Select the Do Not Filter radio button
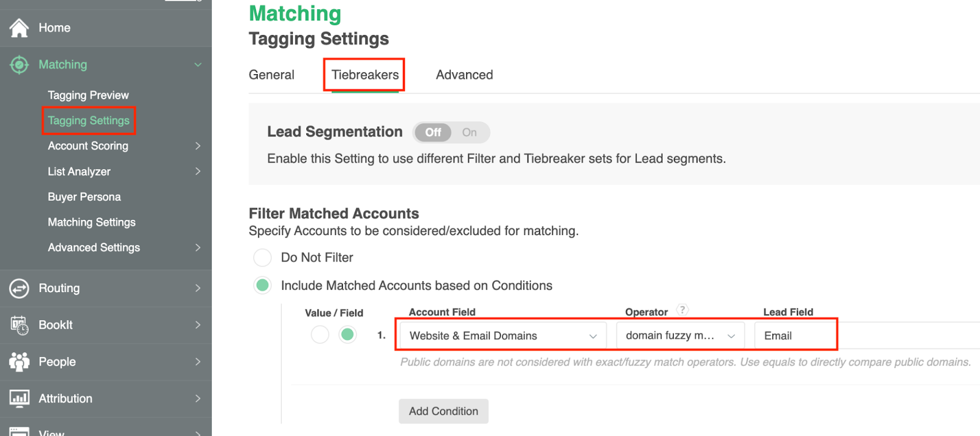The height and width of the screenshot is (436, 980). click(x=263, y=258)
